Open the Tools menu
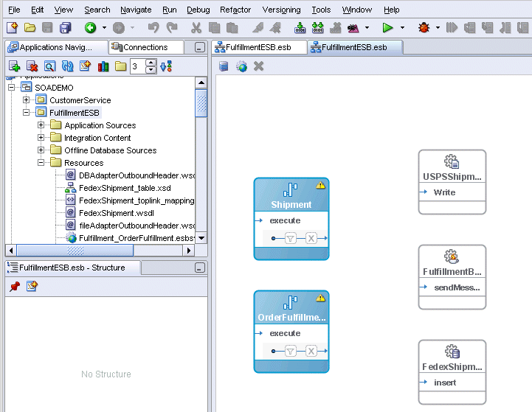The width and height of the screenshot is (532, 412). pyautogui.click(x=321, y=10)
